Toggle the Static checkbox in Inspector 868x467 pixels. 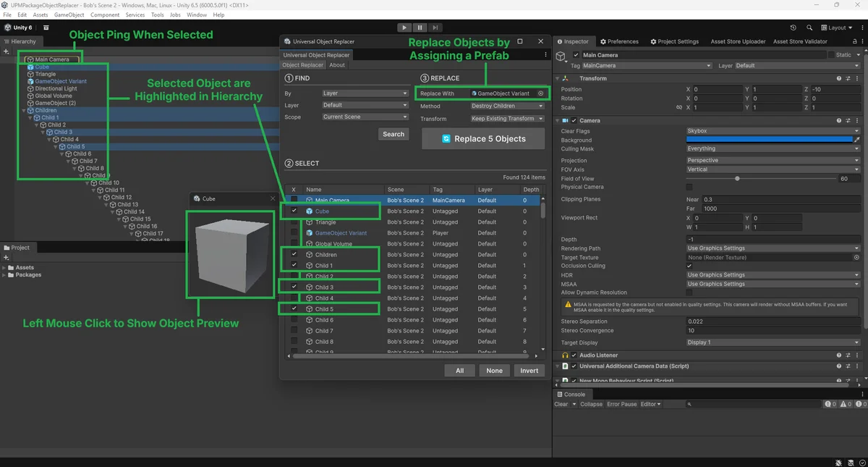coord(831,55)
